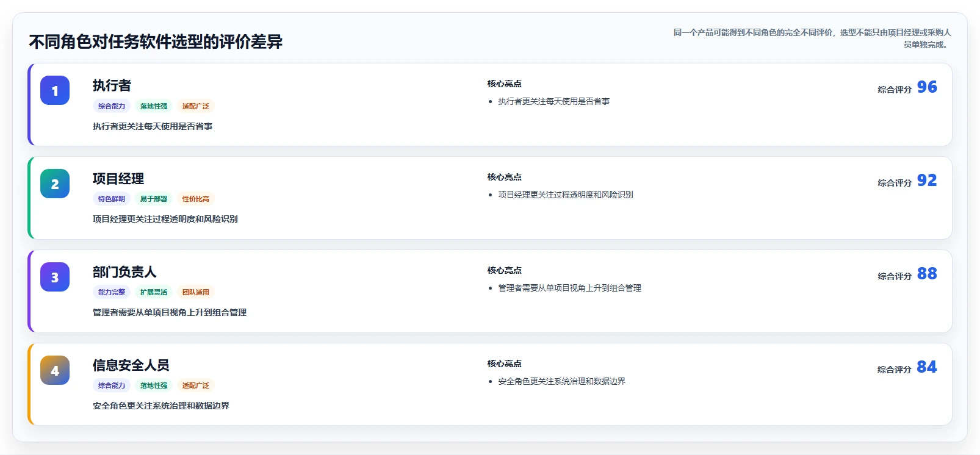
Task: Click the score 84 for 信息安全人员
Action: click(927, 367)
